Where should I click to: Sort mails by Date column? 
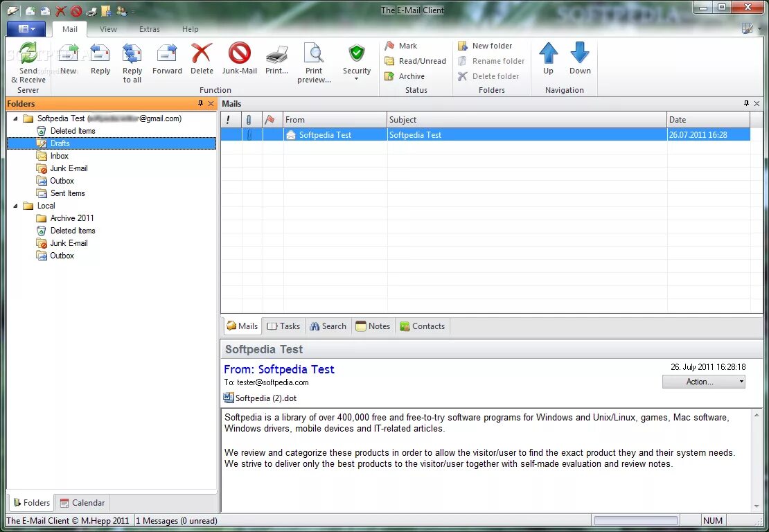click(x=708, y=120)
